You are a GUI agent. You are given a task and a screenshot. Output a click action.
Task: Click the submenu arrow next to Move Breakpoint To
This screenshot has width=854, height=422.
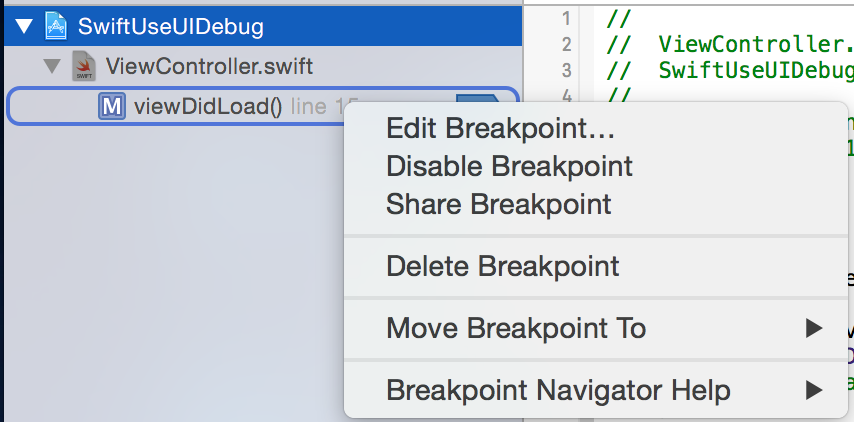(x=815, y=328)
